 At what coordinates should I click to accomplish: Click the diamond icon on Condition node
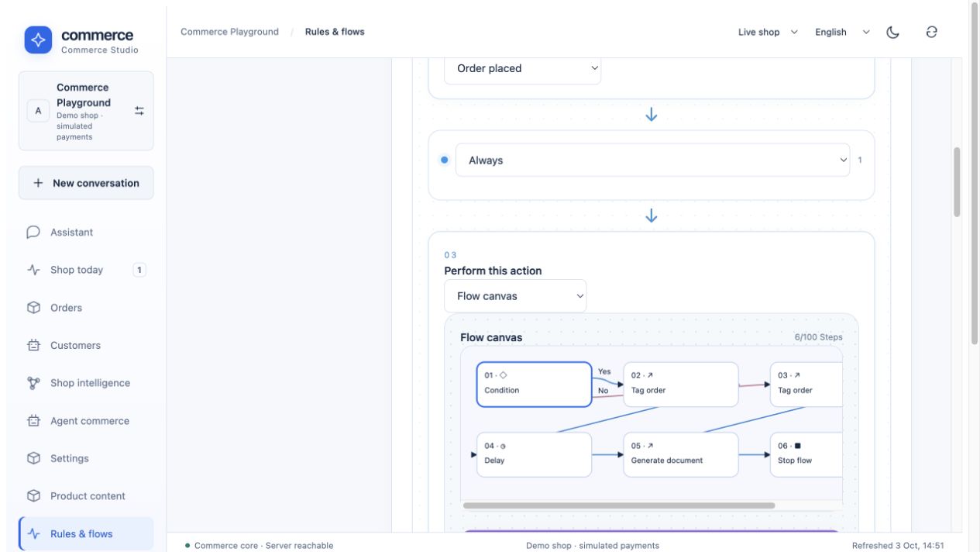click(504, 375)
